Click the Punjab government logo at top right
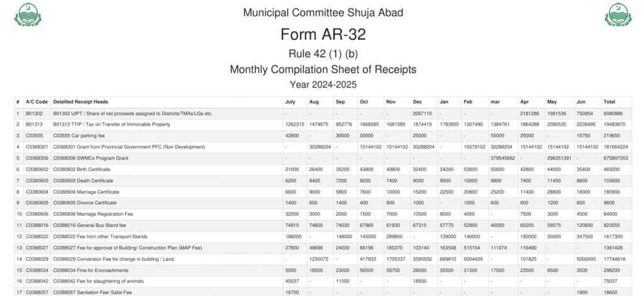 point(617,15)
